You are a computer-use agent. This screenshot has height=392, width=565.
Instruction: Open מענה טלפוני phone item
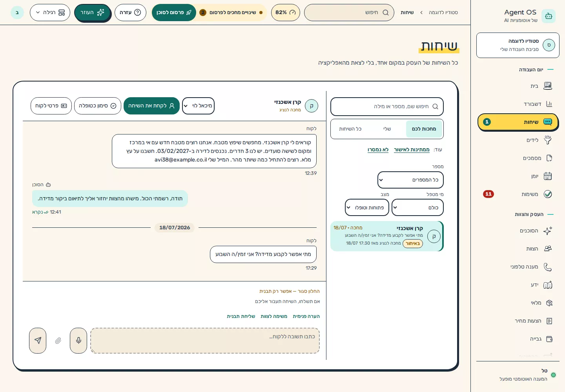518,267
